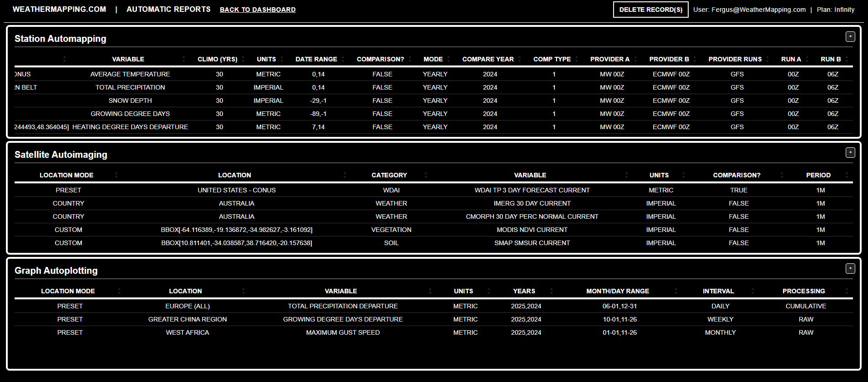Image resolution: width=868 pixels, height=382 pixels.
Task: Sort Station Automapping by DATE RANGE icon
Action: (x=343, y=59)
